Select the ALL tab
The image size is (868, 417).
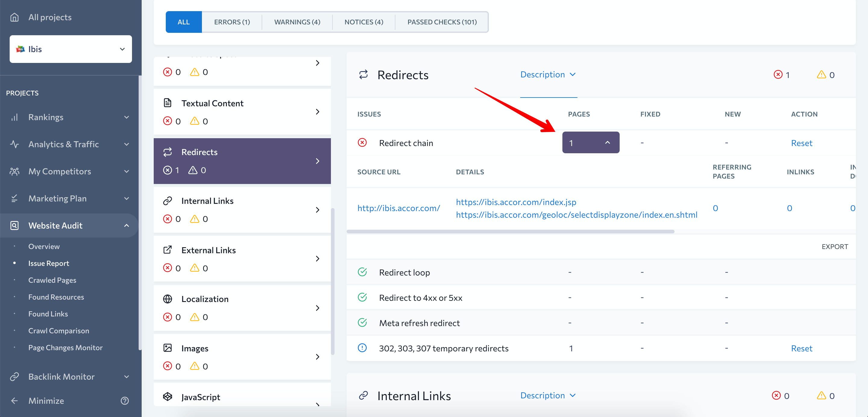(184, 22)
